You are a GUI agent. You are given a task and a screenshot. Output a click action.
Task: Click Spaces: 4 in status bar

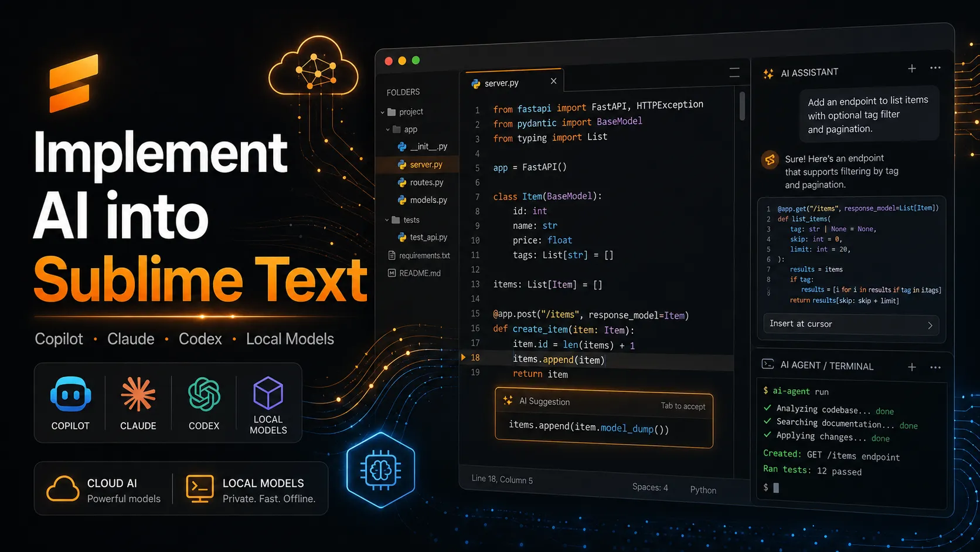[x=650, y=487]
